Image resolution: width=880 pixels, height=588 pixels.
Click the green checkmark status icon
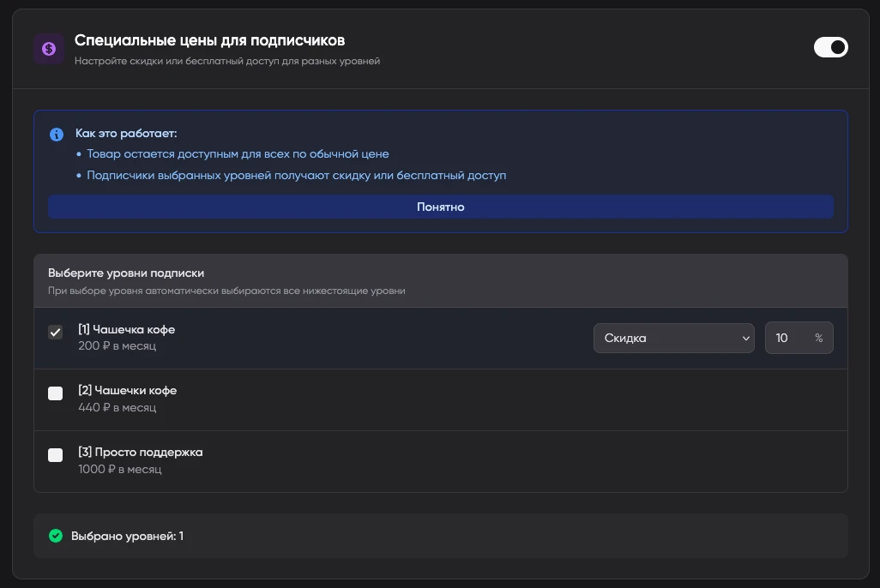[x=56, y=536]
